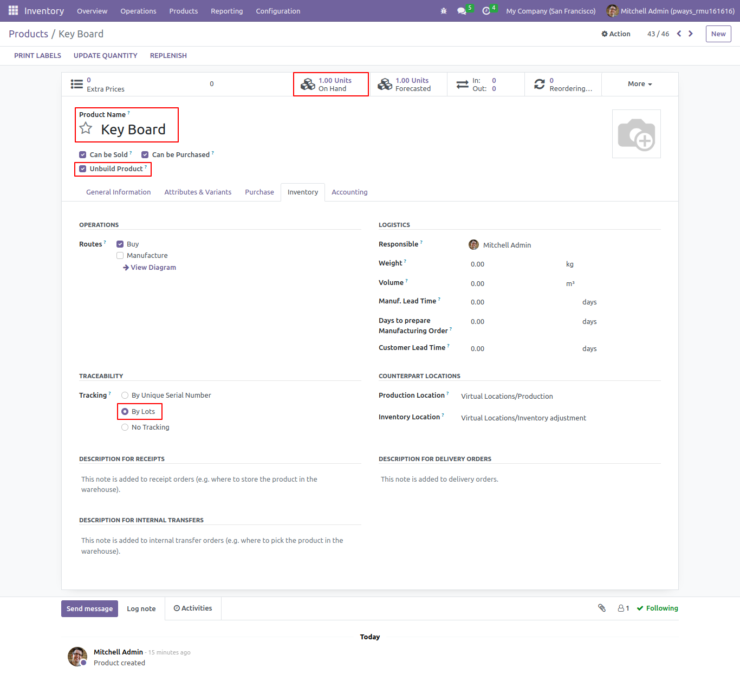Upload product photo via camera placeholder

pos(636,134)
